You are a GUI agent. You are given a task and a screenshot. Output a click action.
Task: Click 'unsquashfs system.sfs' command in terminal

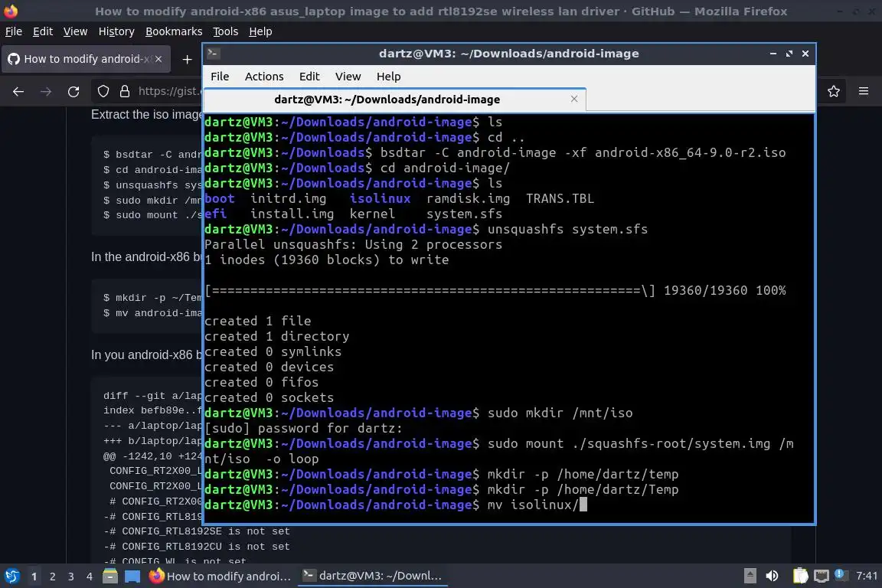[x=567, y=229]
